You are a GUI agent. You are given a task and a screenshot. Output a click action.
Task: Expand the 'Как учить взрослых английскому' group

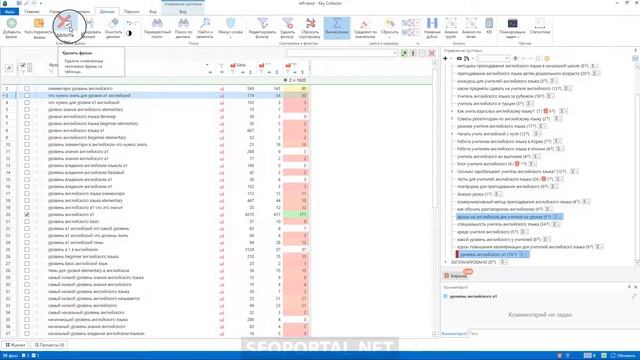click(x=452, y=111)
